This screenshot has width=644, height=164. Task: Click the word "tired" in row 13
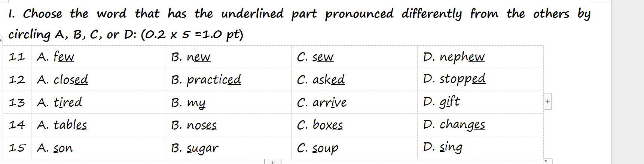(68, 102)
